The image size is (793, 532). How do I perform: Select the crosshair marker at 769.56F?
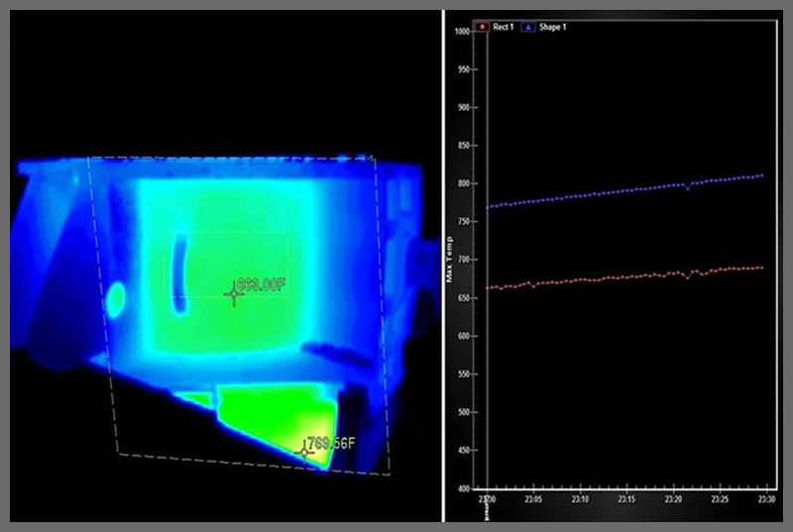coord(304,452)
